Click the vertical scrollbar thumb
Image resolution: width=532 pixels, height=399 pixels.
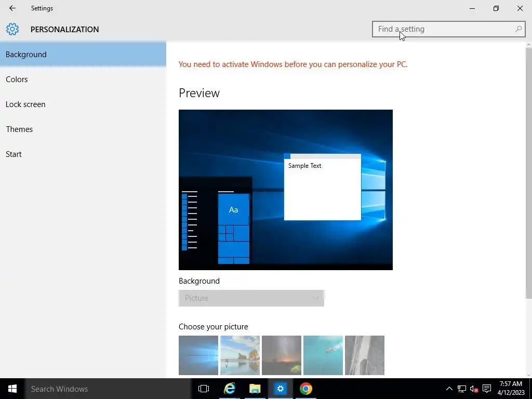pyautogui.click(x=528, y=174)
